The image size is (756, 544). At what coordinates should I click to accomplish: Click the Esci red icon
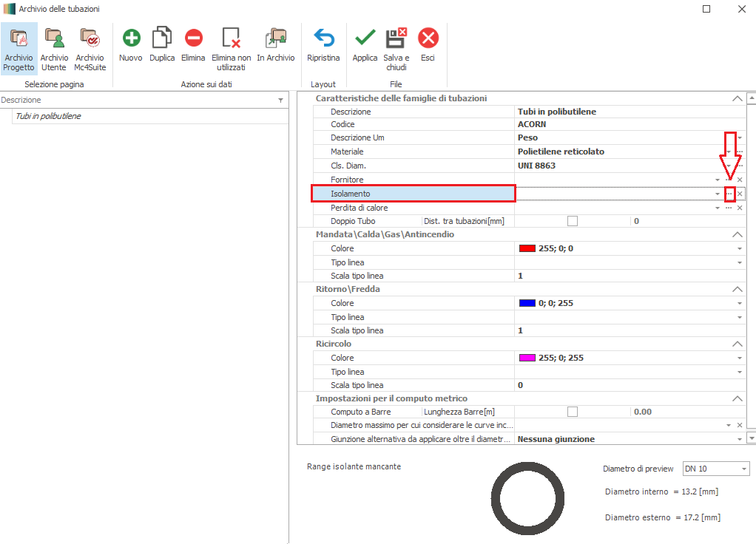point(428,38)
